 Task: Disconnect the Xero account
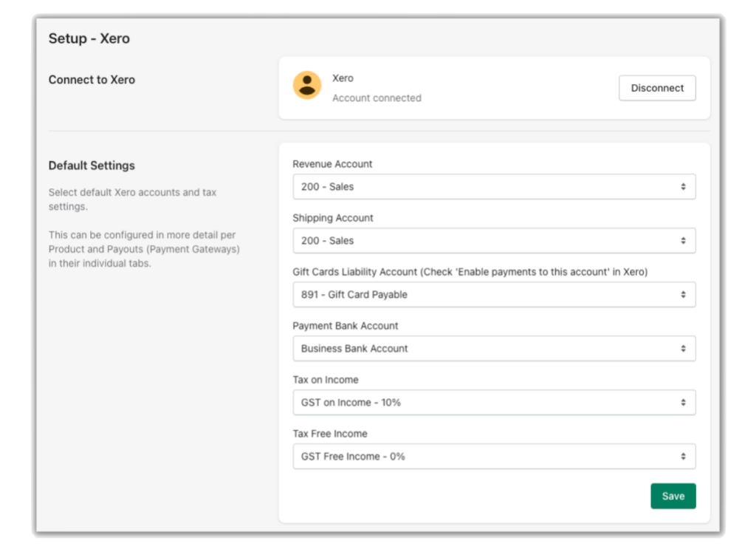coord(657,88)
